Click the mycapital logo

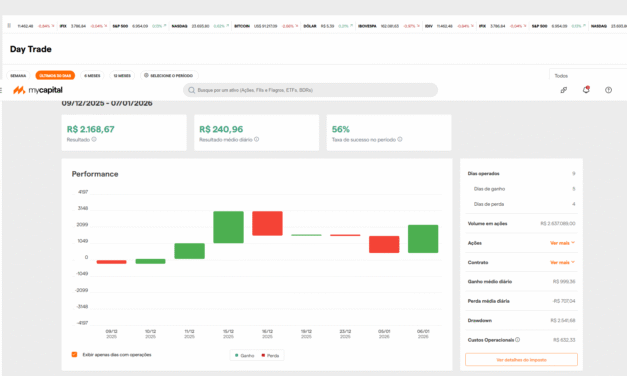coord(38,90)
